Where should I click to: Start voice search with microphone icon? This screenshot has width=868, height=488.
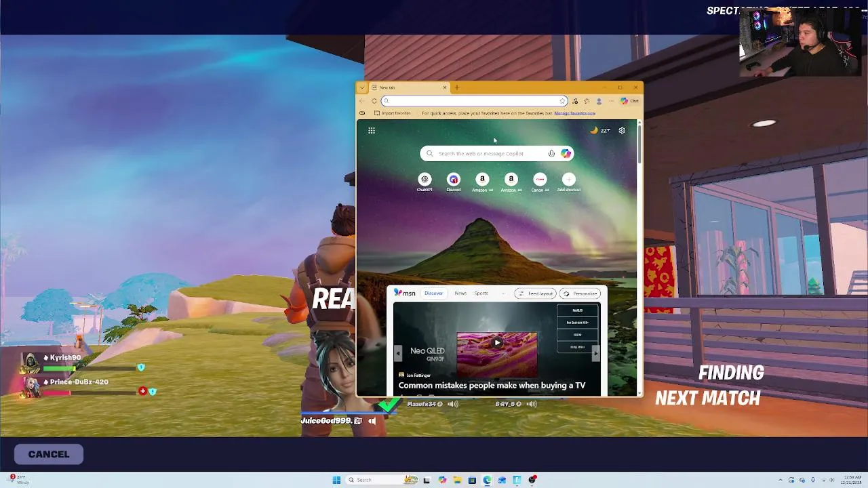pos(551,154)
